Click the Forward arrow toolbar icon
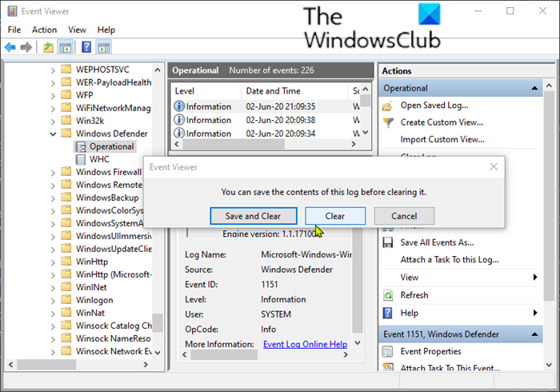 (x=26, y=47)
